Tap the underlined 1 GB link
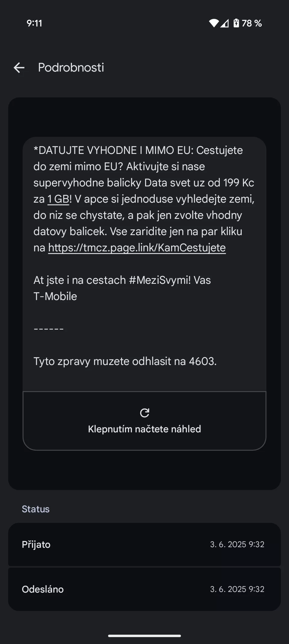Image resolution: width=289 pixels, height=644 pixels. tap(58, 199)
